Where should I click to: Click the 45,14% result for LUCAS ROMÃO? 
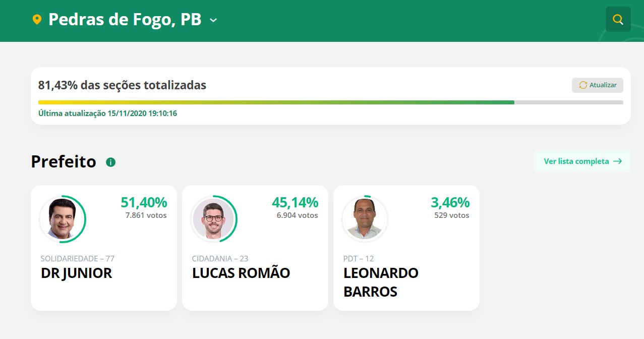(295, 202)
